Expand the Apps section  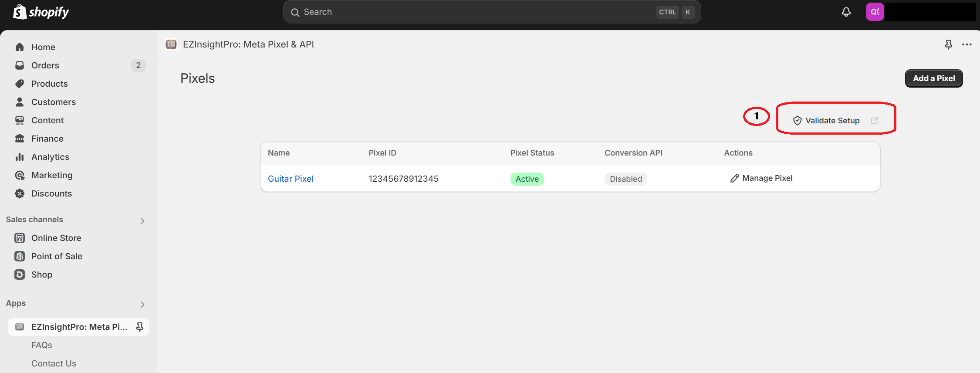[x=142, y=304]
